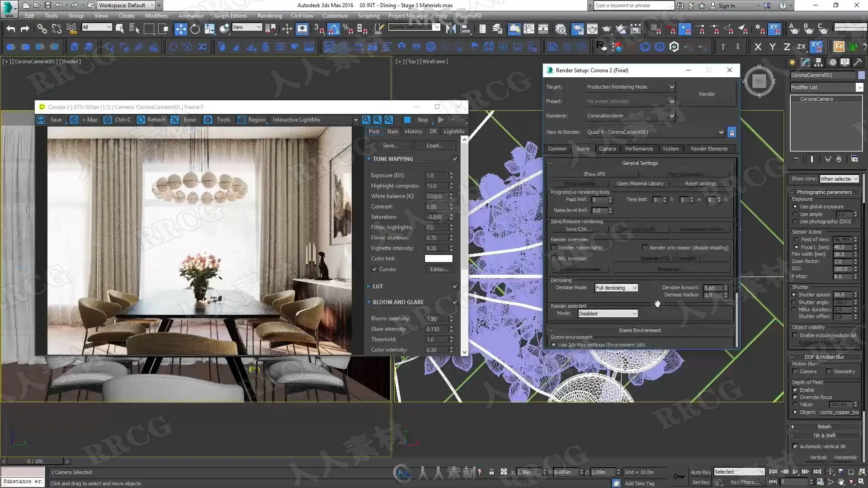Click the Play Animation button
The height and width of the screenshot is (488, 868).
795,472
